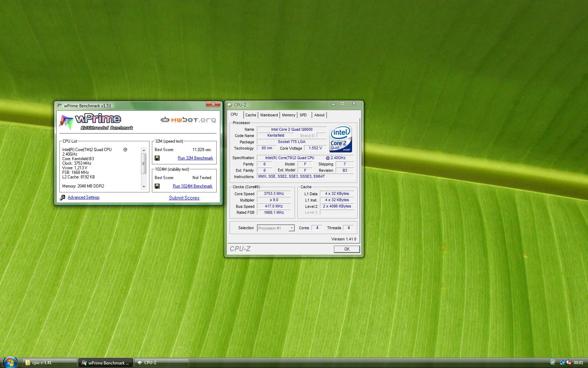Viewport: 588px width, 368px height.
Task: Click CPU List scrollbar down arrow
Action: [143, 186]
